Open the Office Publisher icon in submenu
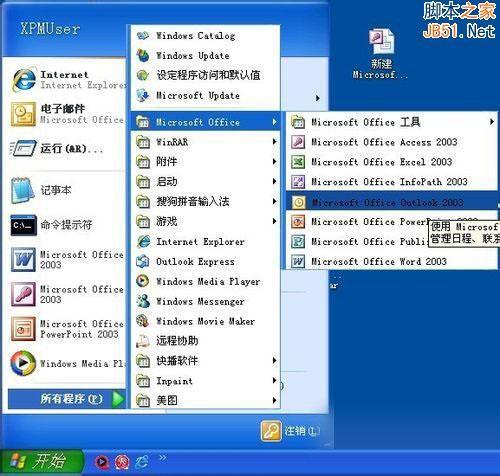This screenshot has height=476, width=500. [x=298, y=242]
